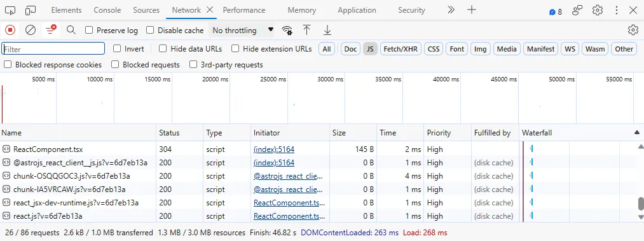Stop recording the network log
Image resolution: width=644 pixels, height=241 pixels.
[10, 30]
